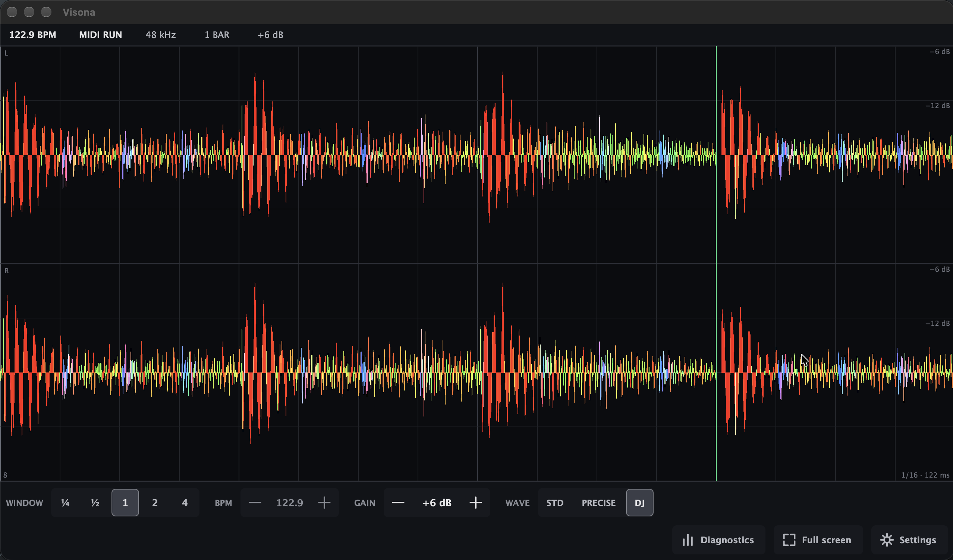Click the L channel label
The image size is (953, 560).
pyautogui.click(x=6, y=53)
